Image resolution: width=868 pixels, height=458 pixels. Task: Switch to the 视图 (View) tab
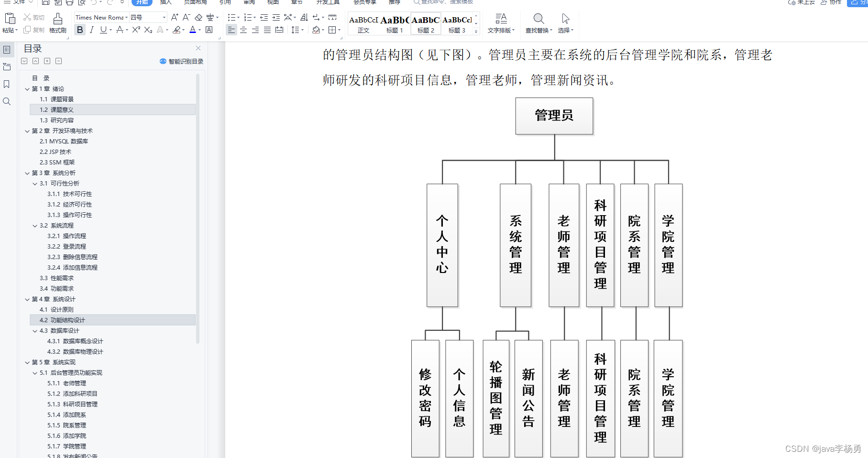coord(273,2)
